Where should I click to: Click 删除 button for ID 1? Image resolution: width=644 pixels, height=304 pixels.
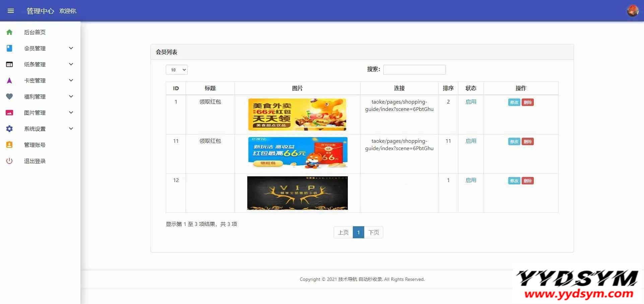click(x=528, y=102)
